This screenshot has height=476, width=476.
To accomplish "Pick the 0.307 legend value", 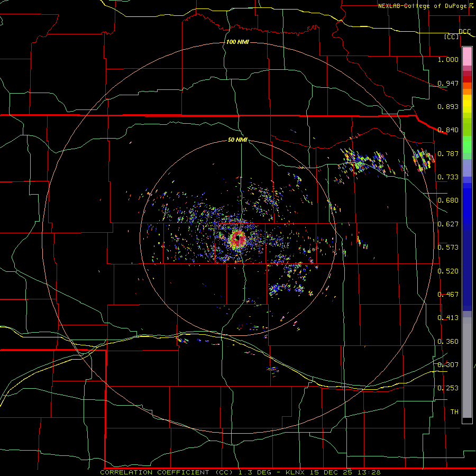I will click(x=448, y=365).
